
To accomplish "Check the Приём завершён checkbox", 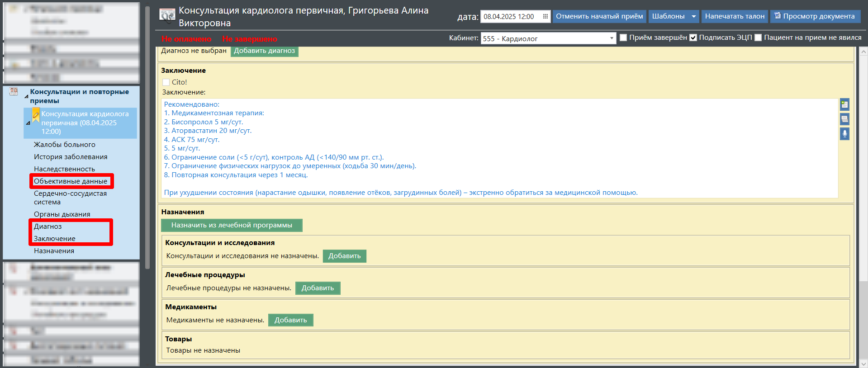I will pos(623,38).
